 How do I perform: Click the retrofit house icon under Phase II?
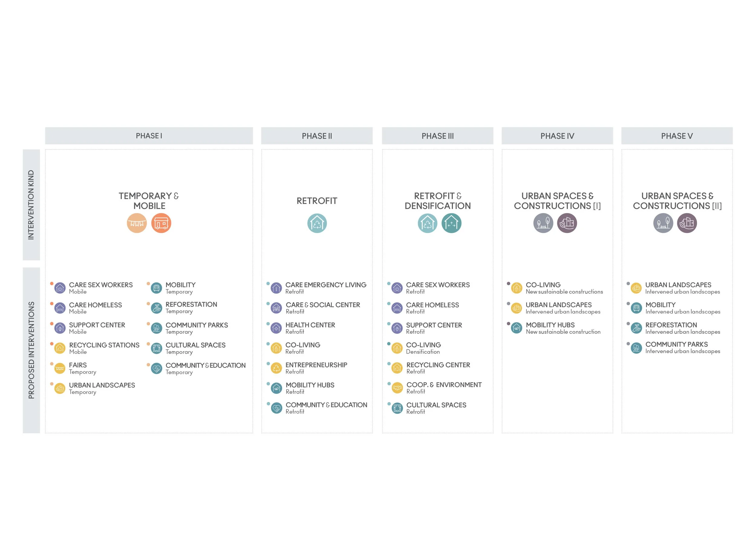point(317,223)
